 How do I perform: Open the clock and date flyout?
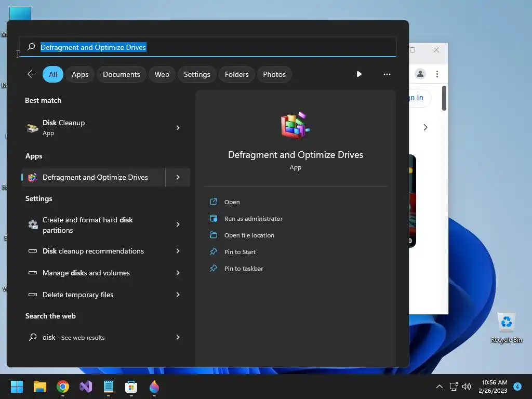click(x=493, y=387)
